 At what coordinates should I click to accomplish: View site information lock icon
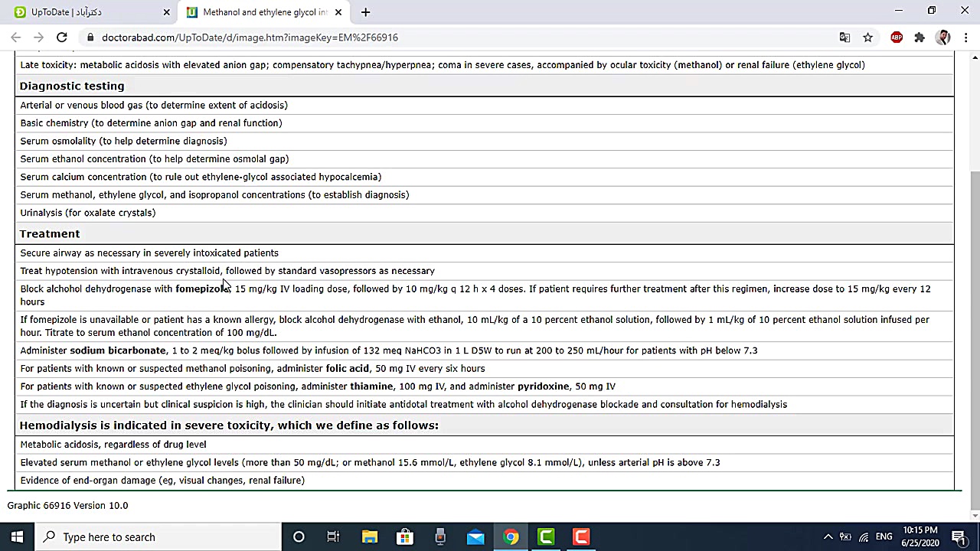click(90, 37)
